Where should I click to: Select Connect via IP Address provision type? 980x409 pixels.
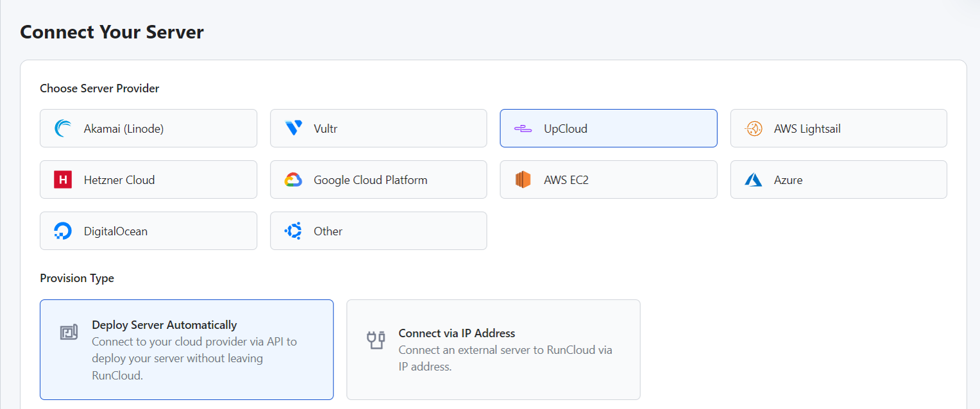pyautogui.click(x=493, y=349)
